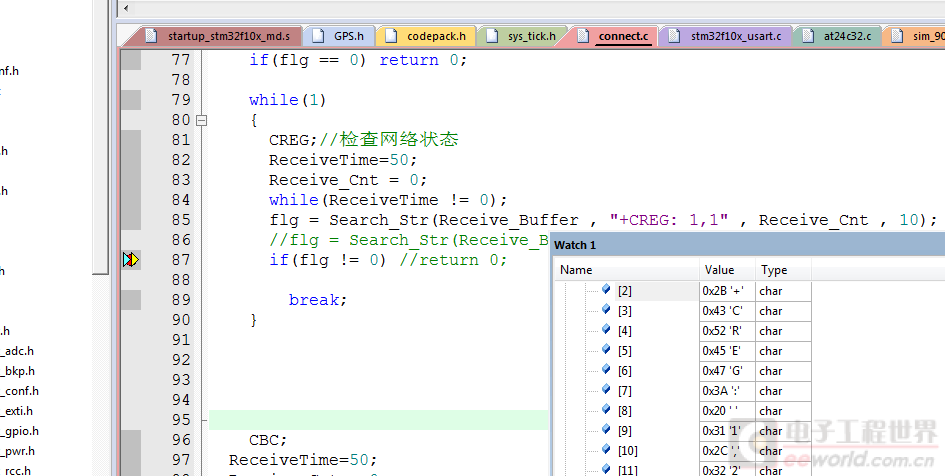Image resolution: width=945 pixels, height=476 pixels.
Task: Click 'while(1)' on line 79
Action: pyautogui.click(x=287, y=100)
